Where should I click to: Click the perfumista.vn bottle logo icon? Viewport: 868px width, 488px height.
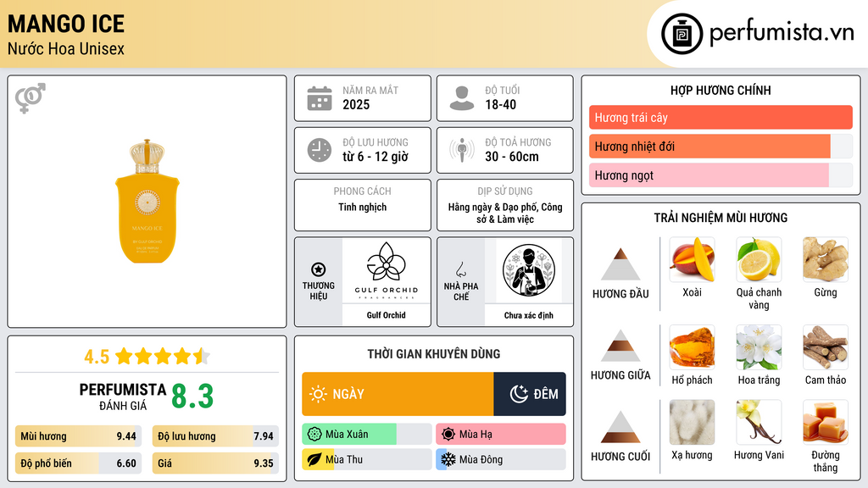click(x=682, y=34)
